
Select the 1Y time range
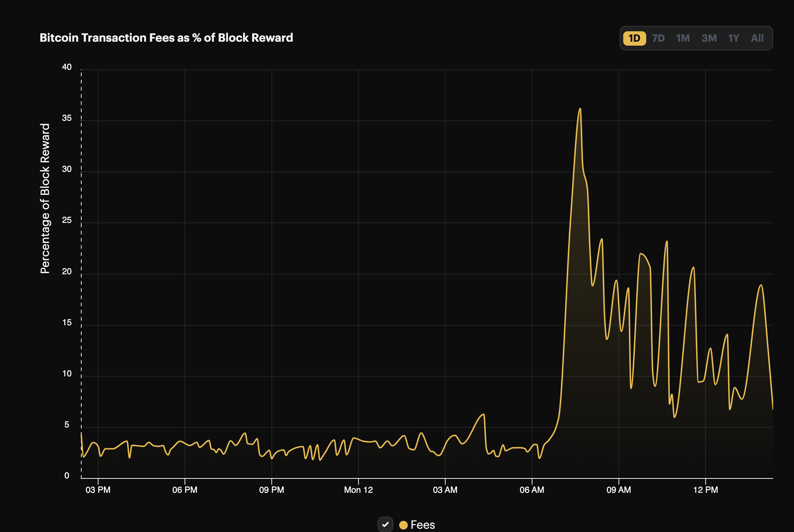[733, 38]
